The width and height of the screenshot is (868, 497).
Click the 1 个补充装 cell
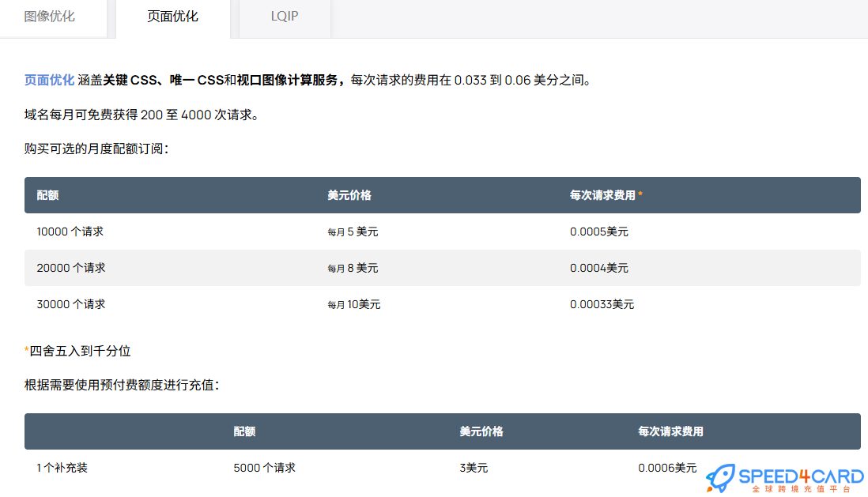(x=62, y=469)
